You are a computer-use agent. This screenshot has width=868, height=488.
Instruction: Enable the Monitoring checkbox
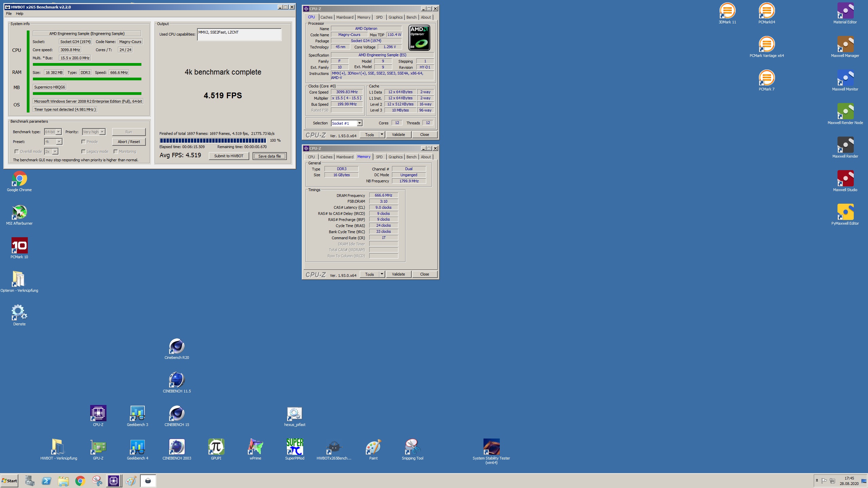(116, 151)
